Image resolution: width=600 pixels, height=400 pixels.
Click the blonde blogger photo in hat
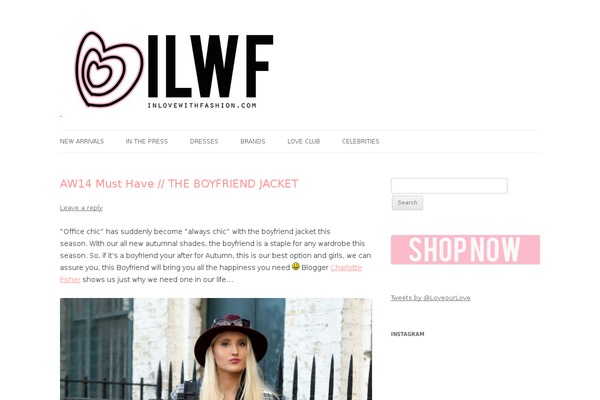point(216,349)
